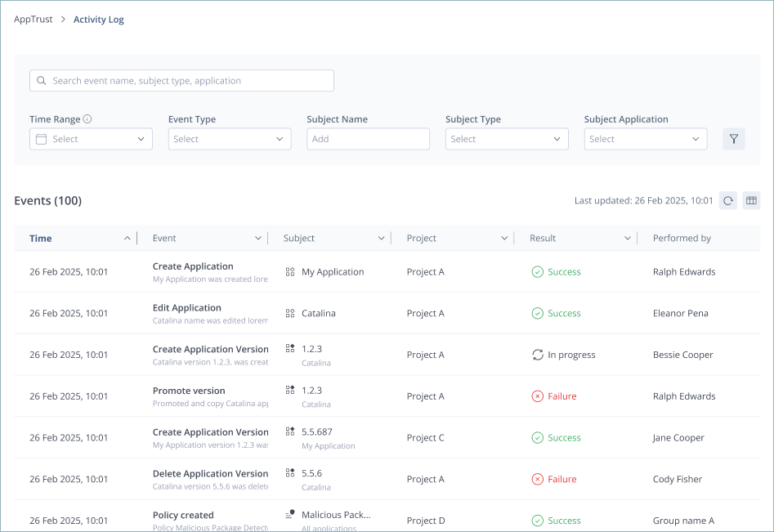Toggle the Time column sort arrow

tap(127, 239)
